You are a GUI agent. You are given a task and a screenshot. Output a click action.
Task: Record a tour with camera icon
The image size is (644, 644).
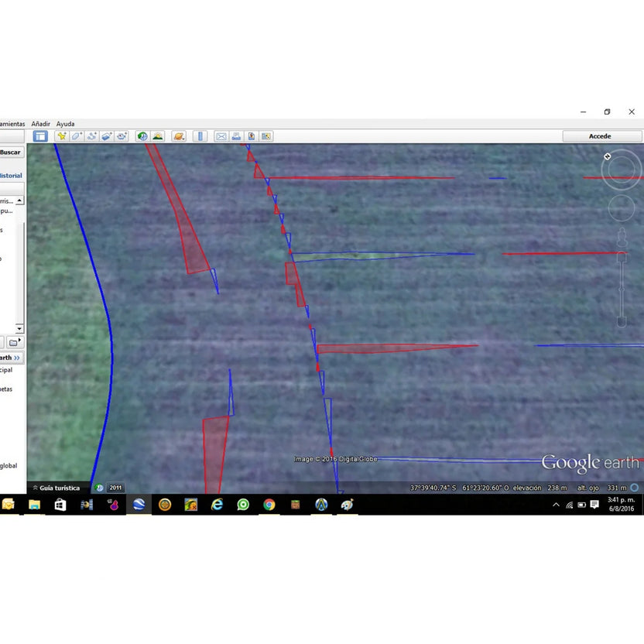coord(122,136)
